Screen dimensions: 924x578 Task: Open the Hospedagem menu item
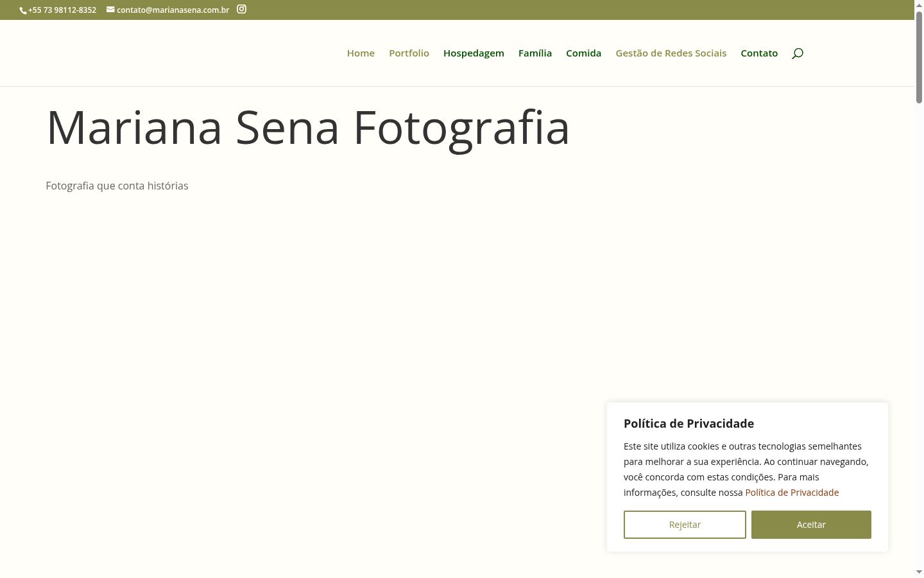(x=474, y=53)
